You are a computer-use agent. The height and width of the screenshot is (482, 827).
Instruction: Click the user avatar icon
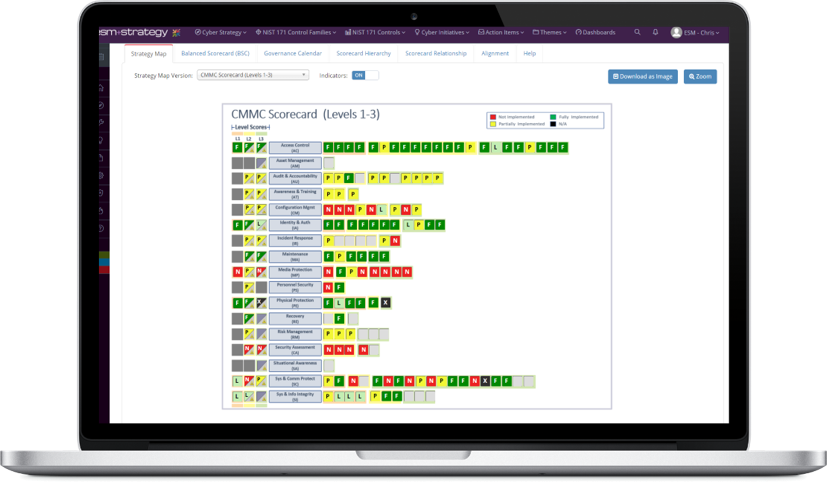(x=676, y=33)
